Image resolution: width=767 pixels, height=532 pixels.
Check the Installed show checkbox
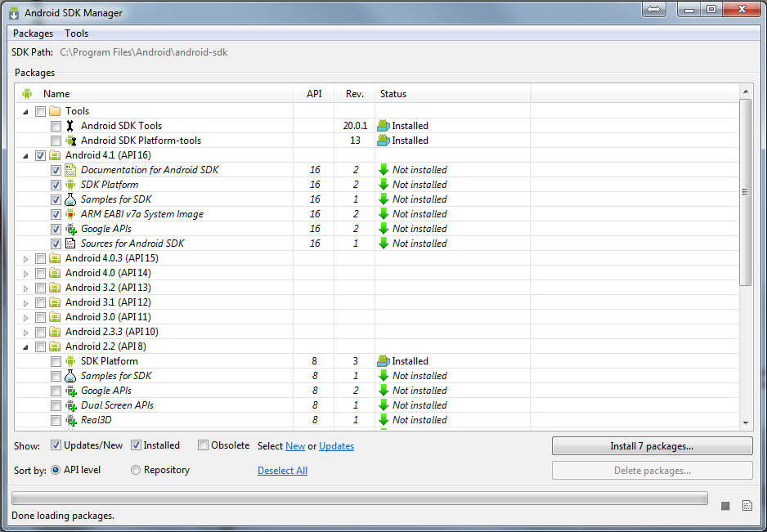point(136,445)
